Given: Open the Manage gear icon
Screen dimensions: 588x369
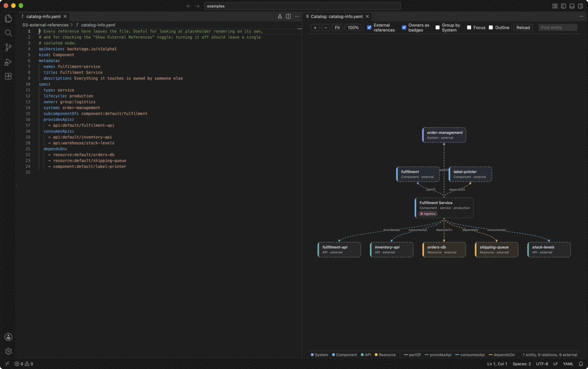Looking at the screenshot, I should pos(8,351).
